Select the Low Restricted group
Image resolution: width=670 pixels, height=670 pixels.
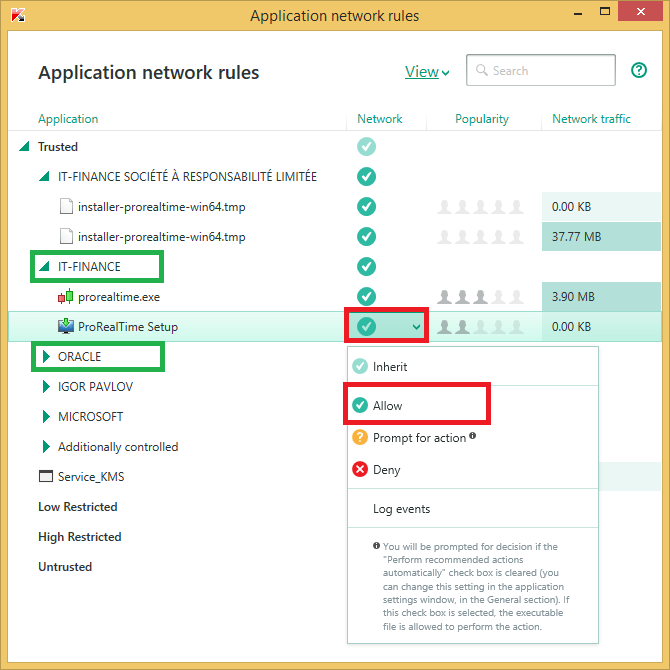(x=77, y=506)
